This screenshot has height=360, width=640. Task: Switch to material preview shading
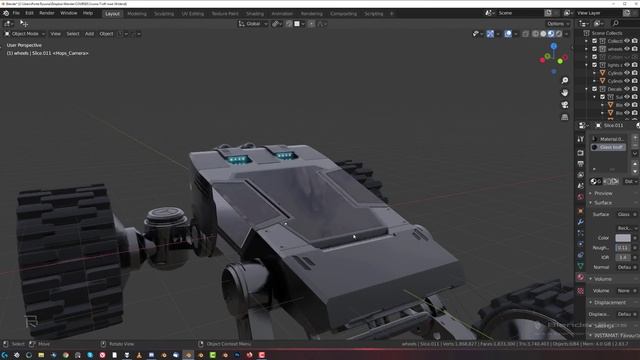coord(551,34)
